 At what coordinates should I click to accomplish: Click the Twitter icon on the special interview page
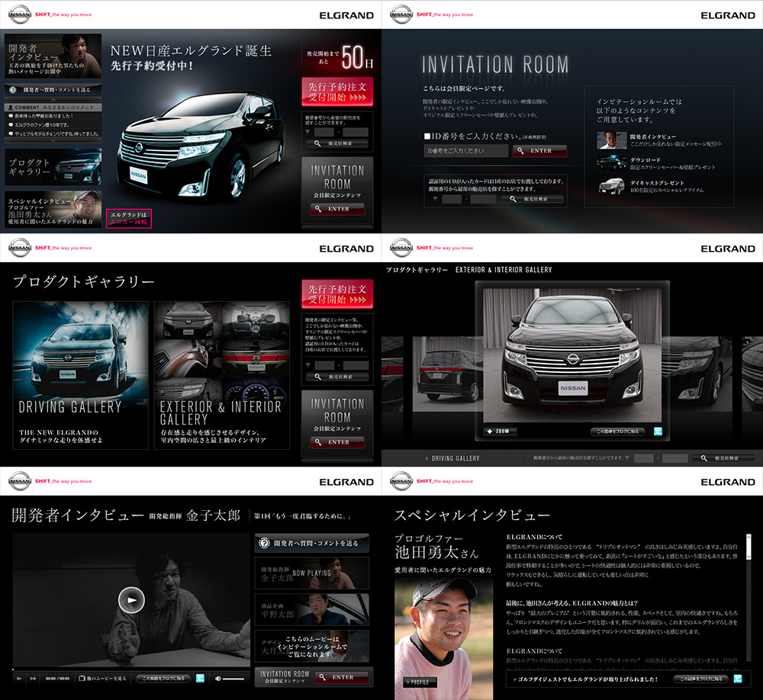point(738,679)
